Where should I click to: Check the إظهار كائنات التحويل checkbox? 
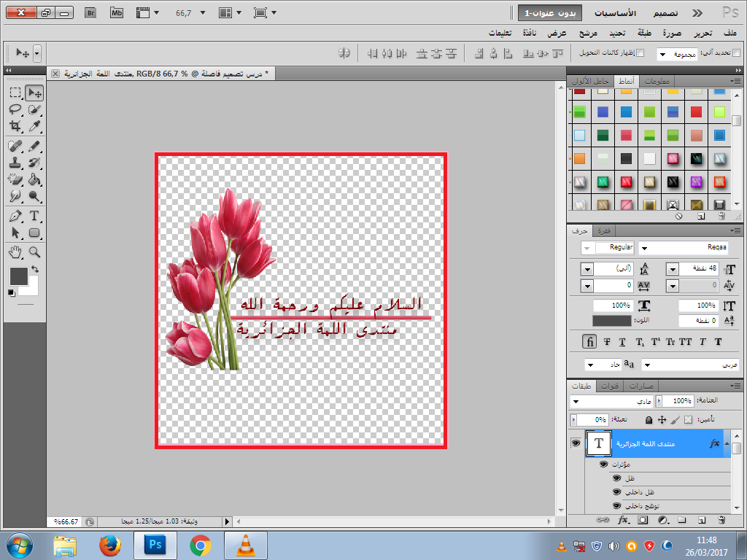pyautogui.click(x=640, y=53)
